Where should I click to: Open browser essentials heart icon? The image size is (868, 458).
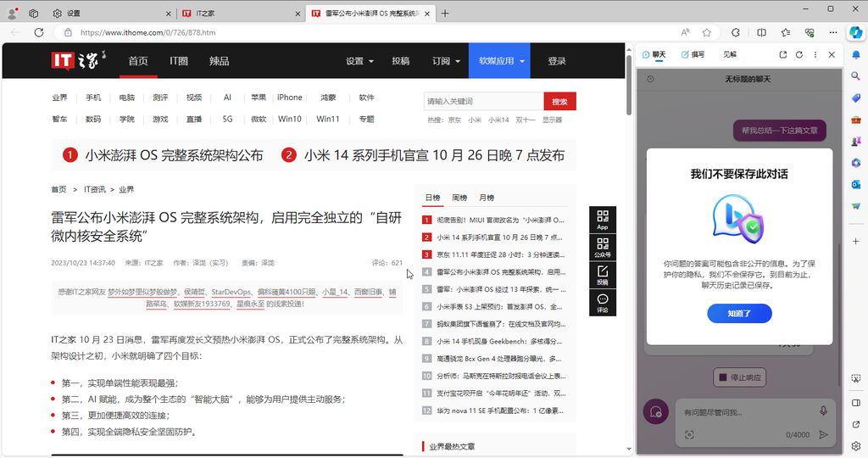(x=810, y=32)
